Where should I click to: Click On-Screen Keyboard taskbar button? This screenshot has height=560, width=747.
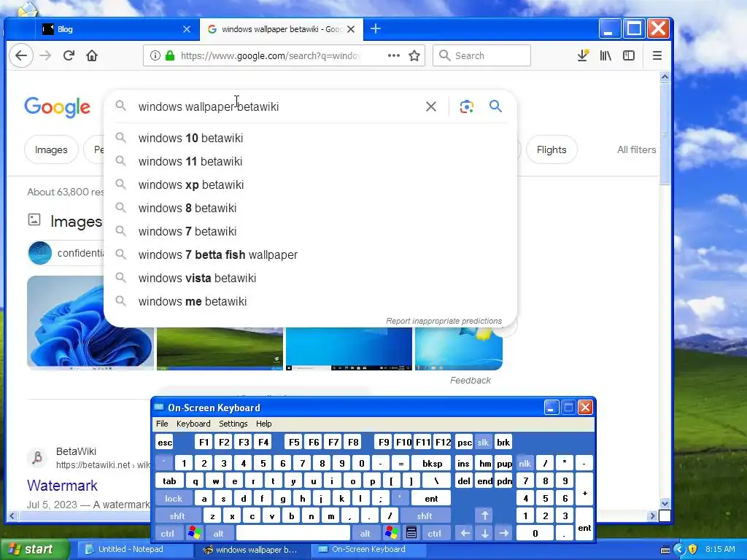pos(368,550)
